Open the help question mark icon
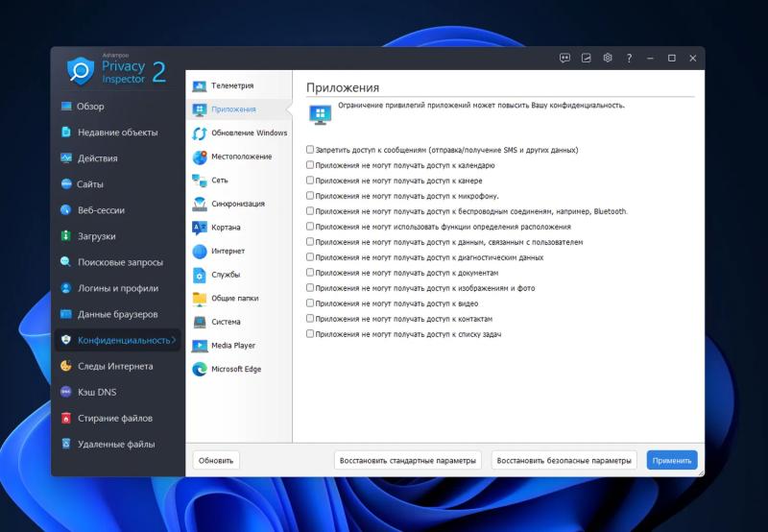This screenshot has height=532, width=768. pyautogui.click(x=629, y=58)
